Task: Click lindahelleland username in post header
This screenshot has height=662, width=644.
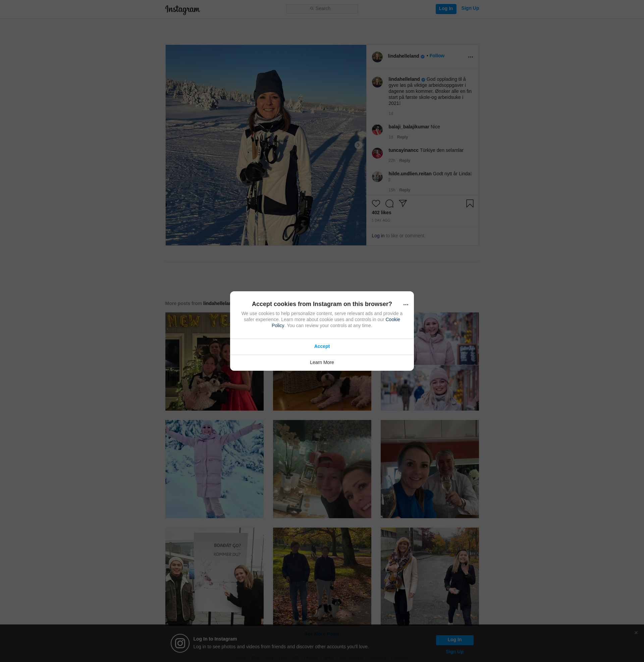Action: click(403, 56)
